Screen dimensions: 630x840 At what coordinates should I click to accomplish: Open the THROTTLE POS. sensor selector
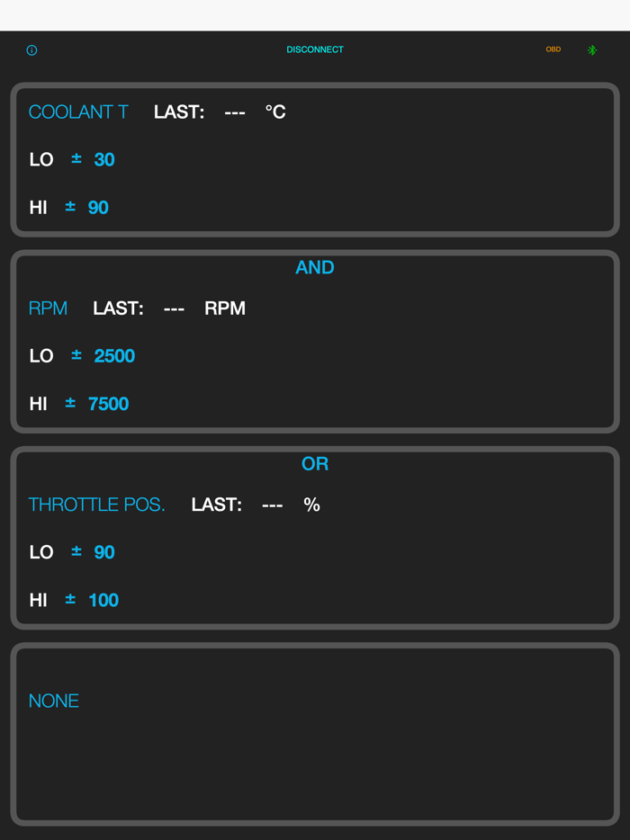point(96,505)
